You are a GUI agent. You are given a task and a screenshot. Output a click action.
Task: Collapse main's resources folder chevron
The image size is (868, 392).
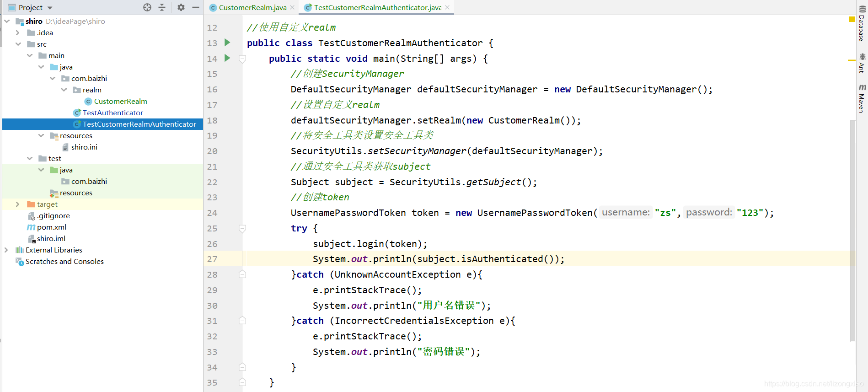41,135
